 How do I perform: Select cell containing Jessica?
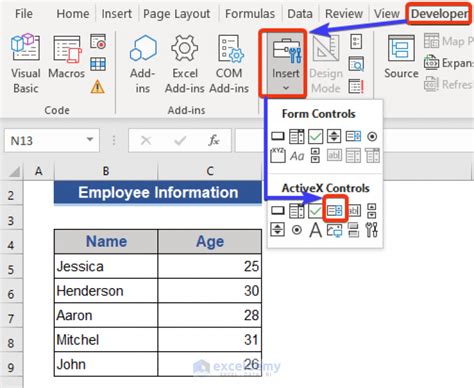click(x=106, y=266)
